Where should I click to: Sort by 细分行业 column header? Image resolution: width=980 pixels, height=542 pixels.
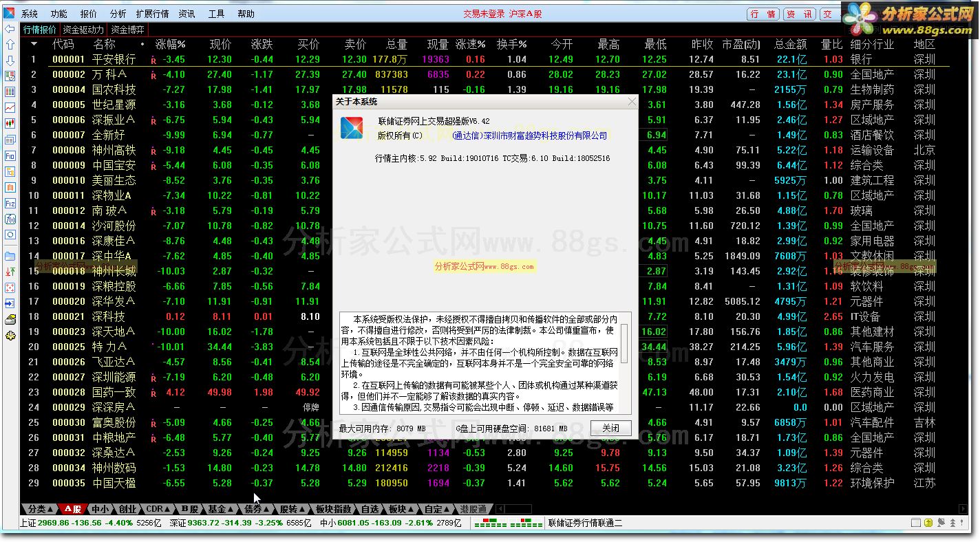click(x=872, y=44)
